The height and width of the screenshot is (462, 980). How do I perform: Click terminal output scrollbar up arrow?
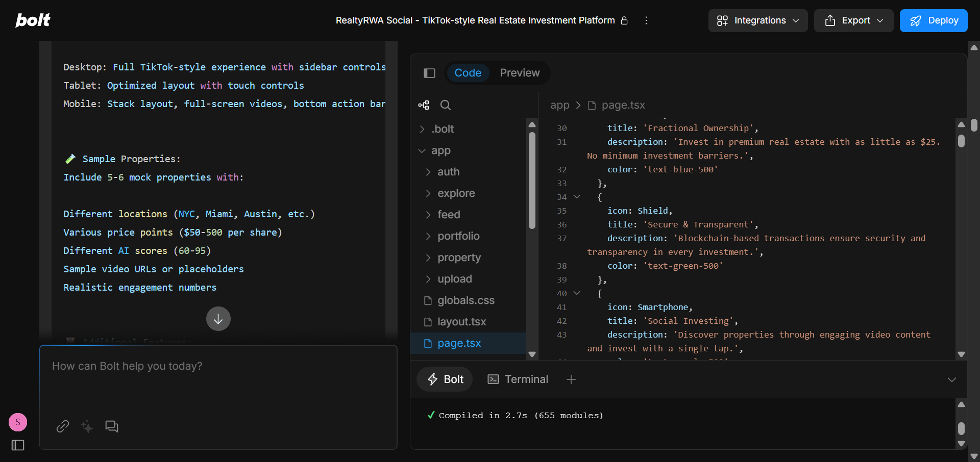click(961, 404)
